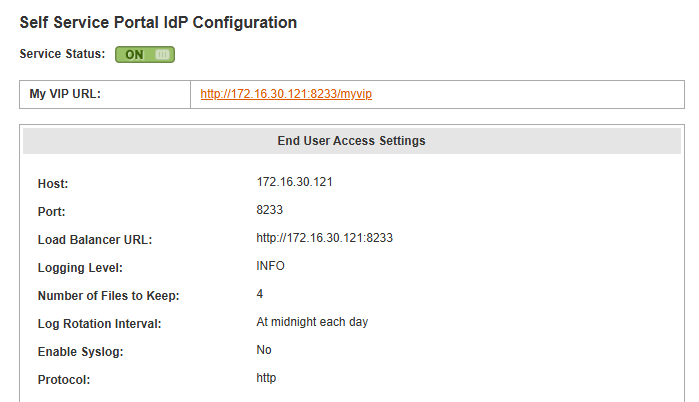Click the Enable Syslog label

[81, 352]
